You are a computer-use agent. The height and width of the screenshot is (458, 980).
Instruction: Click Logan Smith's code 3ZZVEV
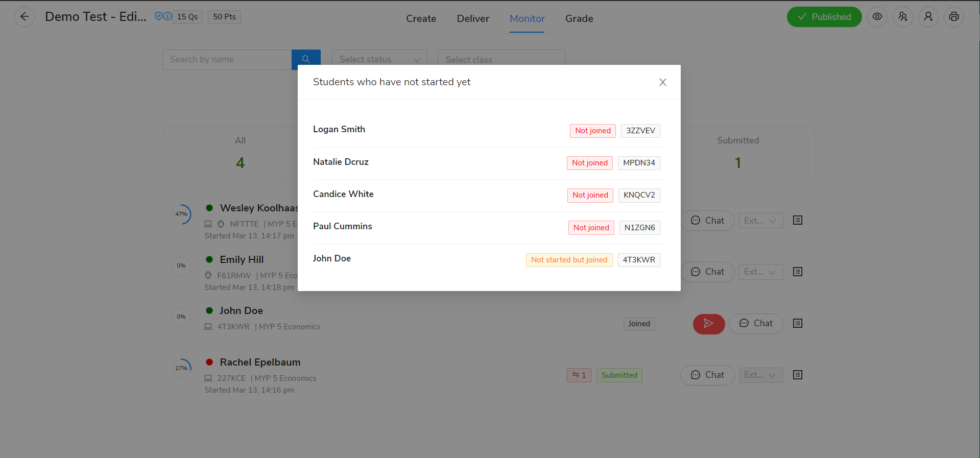[x=640, y=131]
